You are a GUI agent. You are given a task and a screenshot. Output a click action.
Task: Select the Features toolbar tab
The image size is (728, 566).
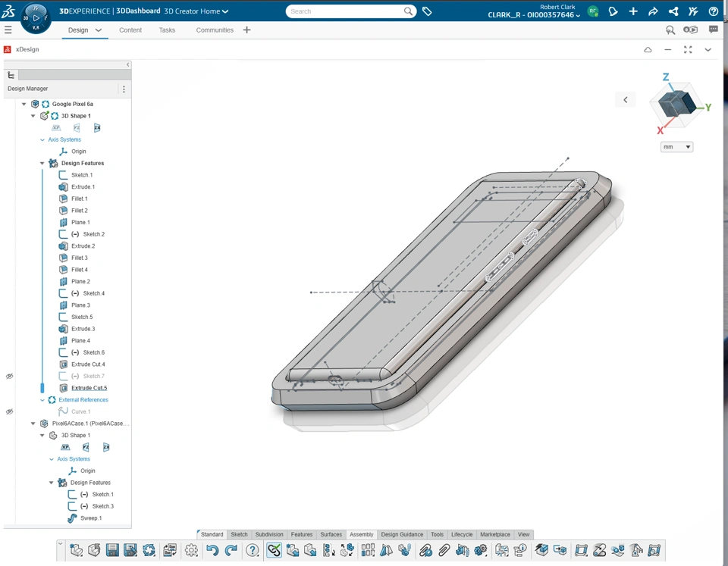(x=301, y=534)
